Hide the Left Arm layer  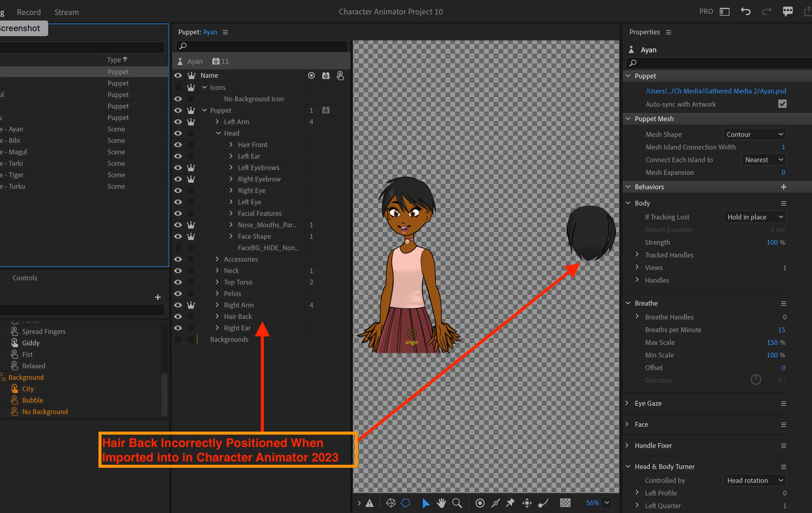coord(178,122)
